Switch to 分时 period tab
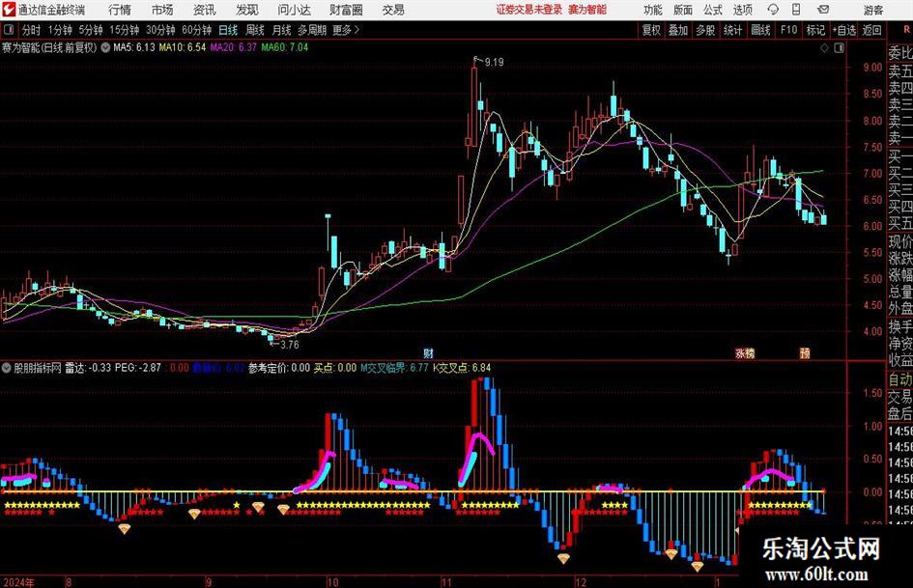The height and width of the screenshot is (588, 913). (31, 30)
